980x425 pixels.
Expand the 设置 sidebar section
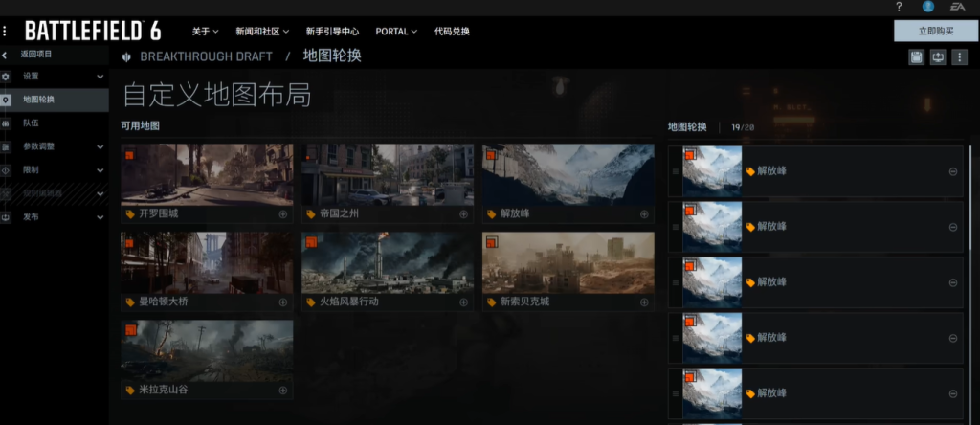(x=100, y=77)
